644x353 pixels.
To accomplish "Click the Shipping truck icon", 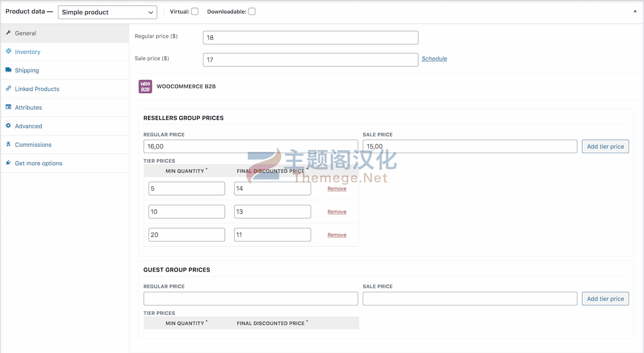I will tap(8, 70).
